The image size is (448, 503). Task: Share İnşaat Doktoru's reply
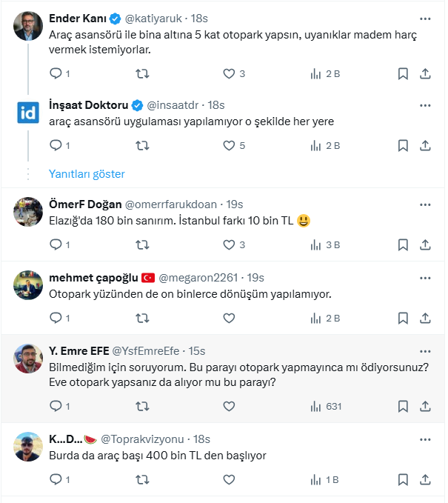pos(425,145)
